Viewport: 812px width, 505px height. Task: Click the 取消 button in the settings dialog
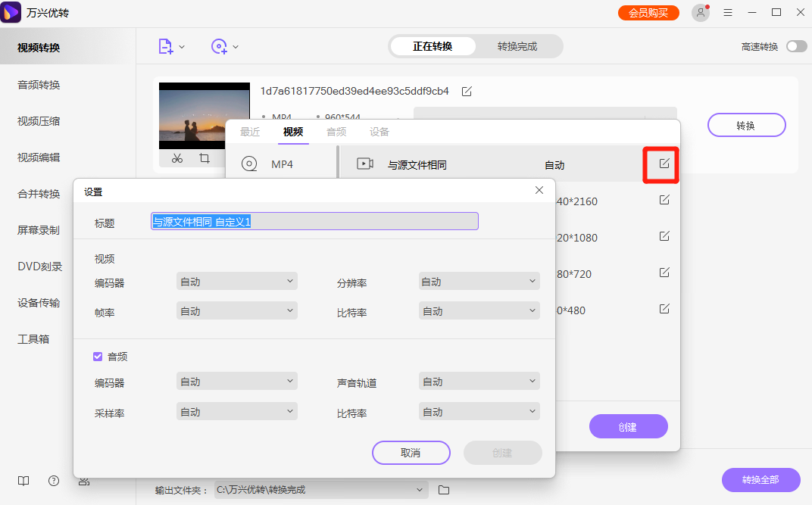[x=411, y=453]
